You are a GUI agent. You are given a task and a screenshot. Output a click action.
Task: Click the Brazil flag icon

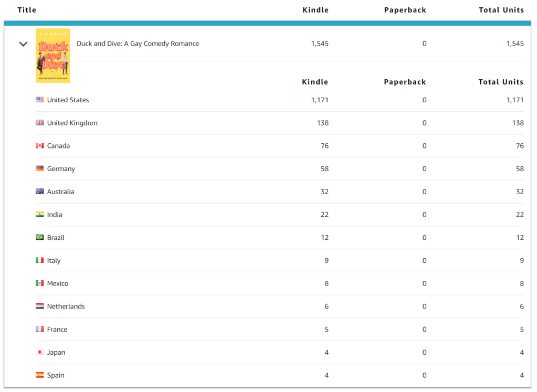point(40,237)
